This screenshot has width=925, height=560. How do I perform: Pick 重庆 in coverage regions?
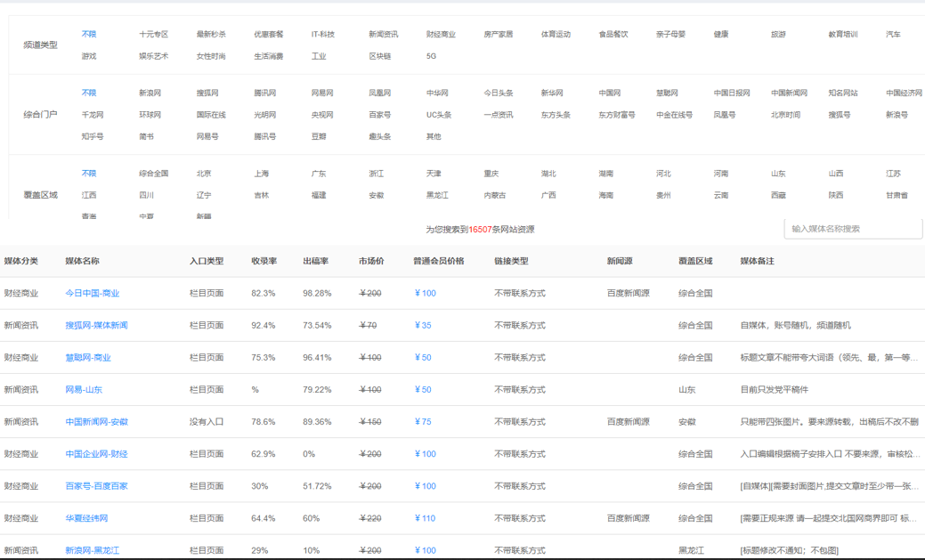[491, 174]
